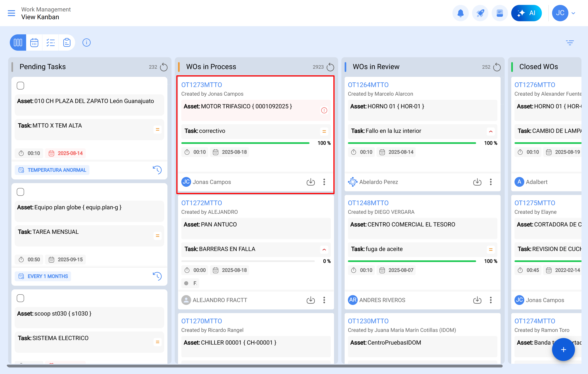
Task: Tick the SISTEMA ELECTRICO task checkbox
Action: coord(20,298)
